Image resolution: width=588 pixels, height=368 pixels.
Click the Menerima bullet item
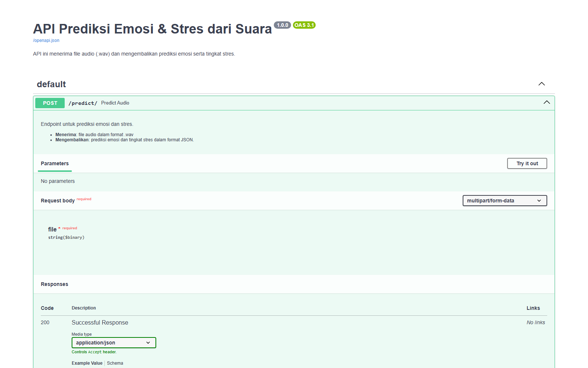pyautogui.click(x=94, y=135)
